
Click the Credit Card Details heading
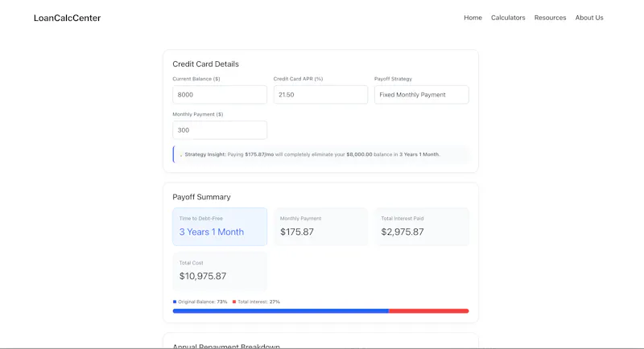click(x=205, y=64)
